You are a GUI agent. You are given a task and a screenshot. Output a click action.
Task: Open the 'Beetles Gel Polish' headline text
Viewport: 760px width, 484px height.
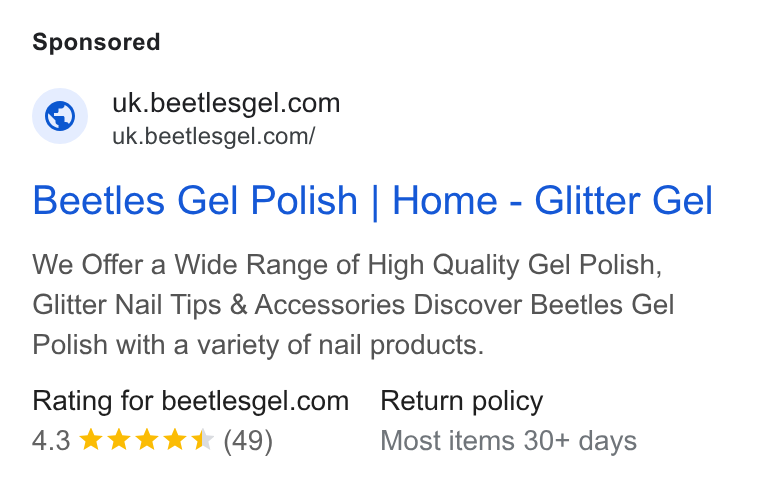click(195, 201)
